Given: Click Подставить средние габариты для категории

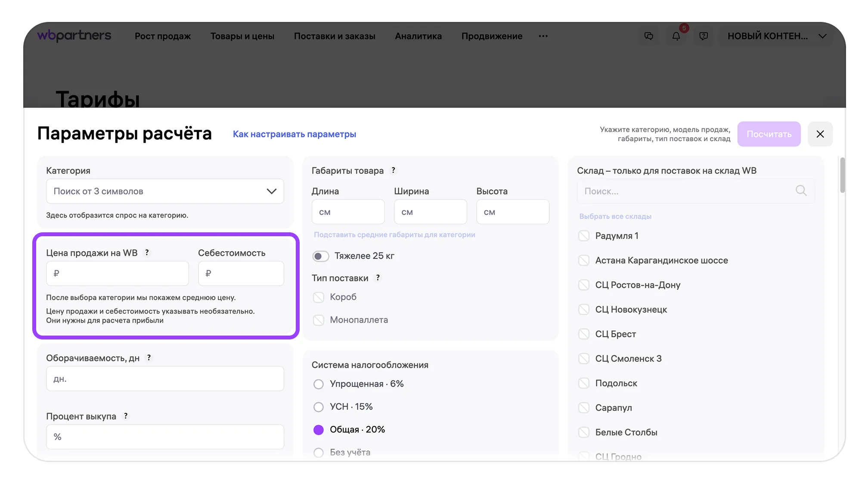Looking at the screenshot, I should tap(394, 234).
